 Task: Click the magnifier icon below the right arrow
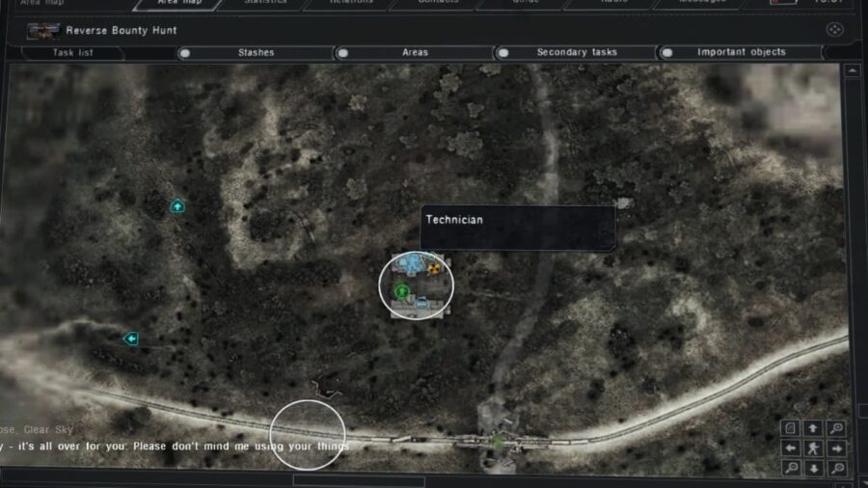(x=837, y=469)
